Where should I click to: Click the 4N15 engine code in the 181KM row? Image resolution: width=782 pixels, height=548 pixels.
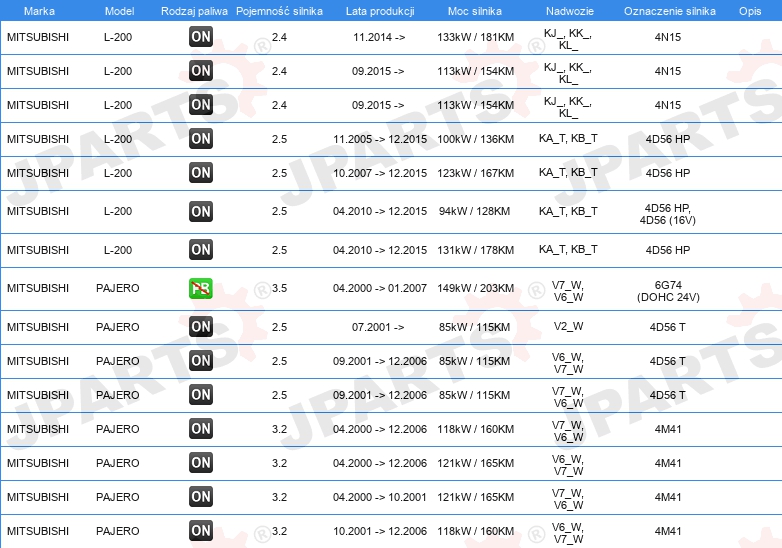[668, 37]
